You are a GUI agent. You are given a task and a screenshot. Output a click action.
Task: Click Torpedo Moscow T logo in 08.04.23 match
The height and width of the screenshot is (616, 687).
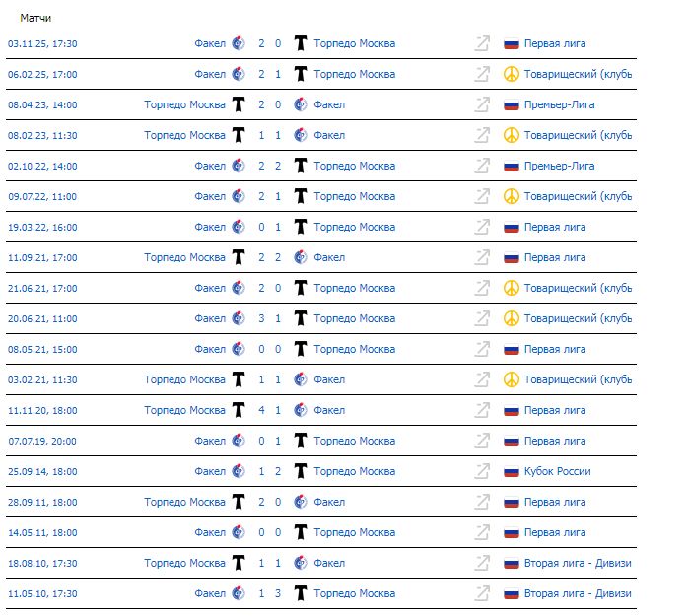pos(238,104)
